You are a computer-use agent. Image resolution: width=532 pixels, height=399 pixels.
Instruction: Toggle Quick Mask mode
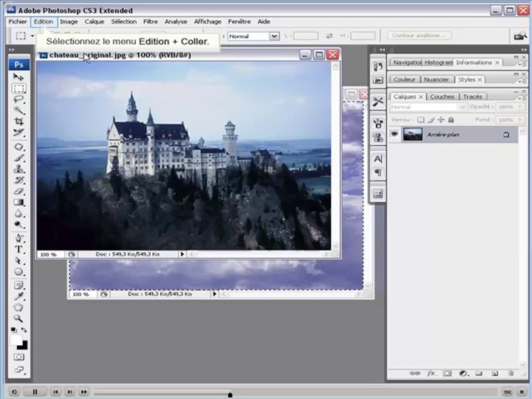pos(19,357)
